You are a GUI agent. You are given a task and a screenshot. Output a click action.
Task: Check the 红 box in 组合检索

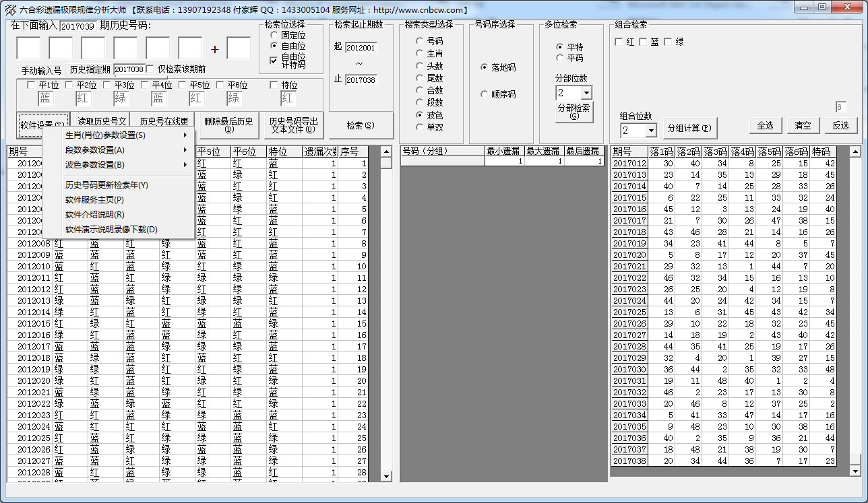pos(619,42)
